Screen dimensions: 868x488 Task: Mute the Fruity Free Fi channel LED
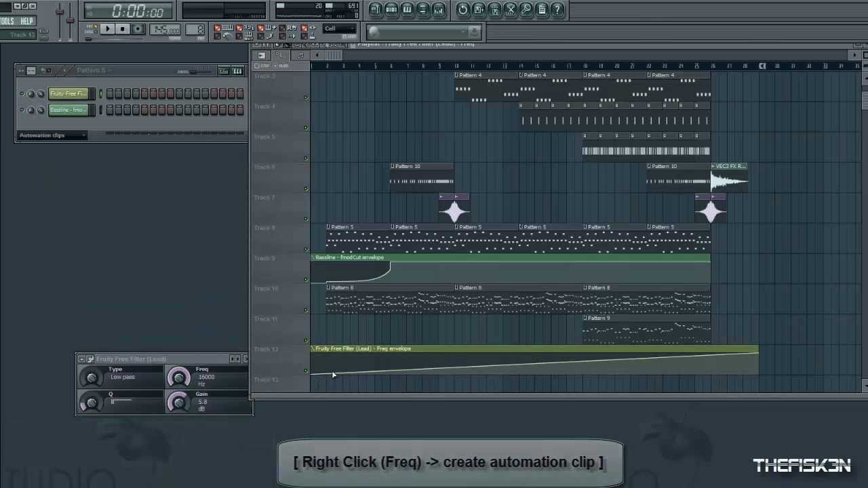click(x=22, y=94)
